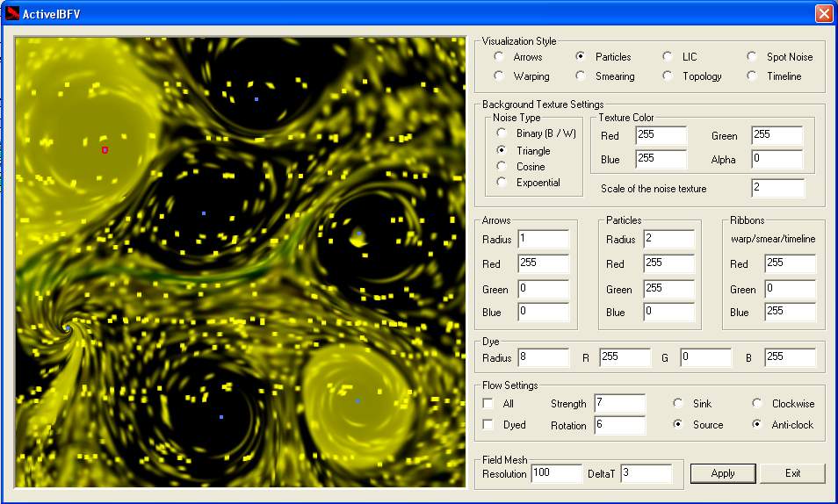Choose Cosine noise type
Image resolution: width=838 pixels, height=504 pixels.
[502, 166]
